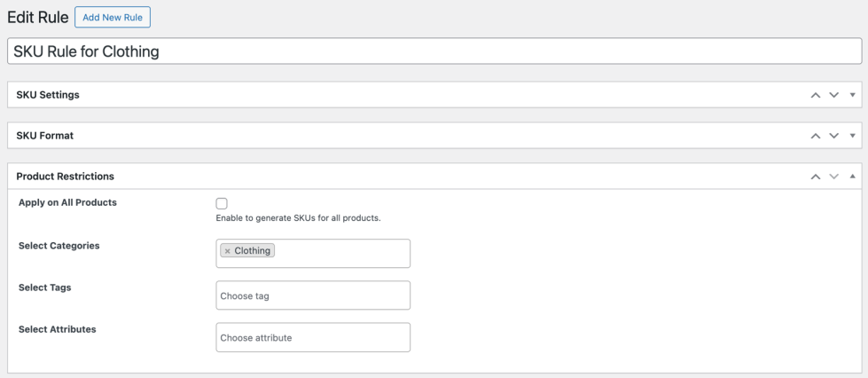Expand the SKU Format panel toggle

click(852, 136)
